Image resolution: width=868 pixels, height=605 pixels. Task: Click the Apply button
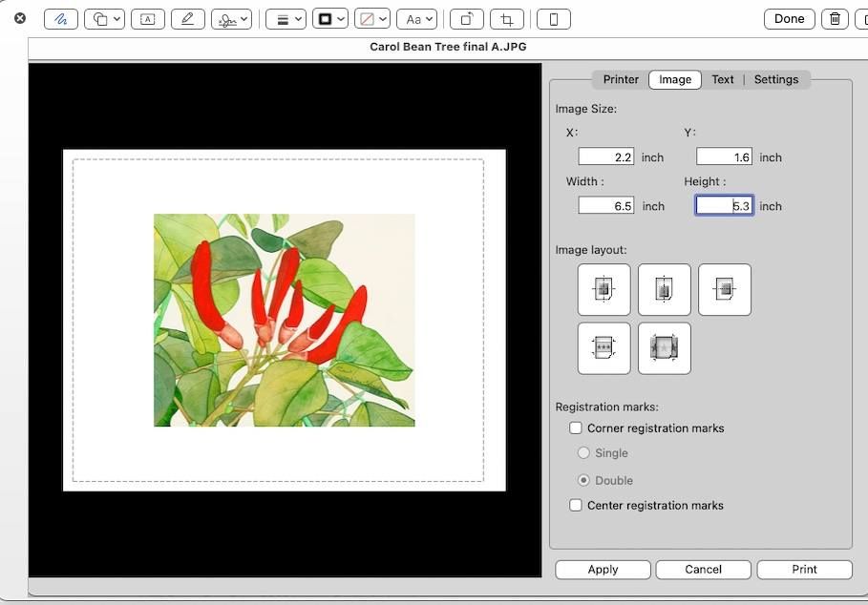(603, 570)
